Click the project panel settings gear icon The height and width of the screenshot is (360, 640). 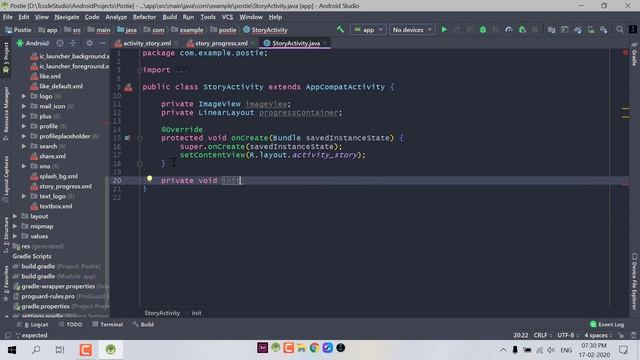[89, 43]
